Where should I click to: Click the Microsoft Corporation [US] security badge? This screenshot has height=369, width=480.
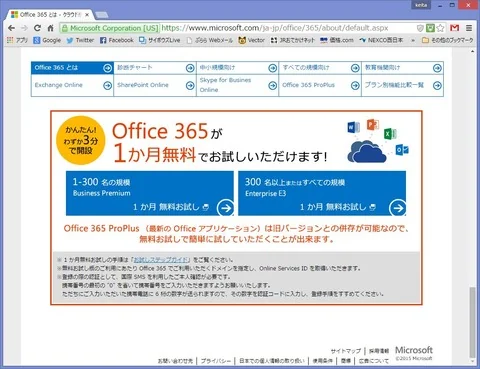(110, 28)
